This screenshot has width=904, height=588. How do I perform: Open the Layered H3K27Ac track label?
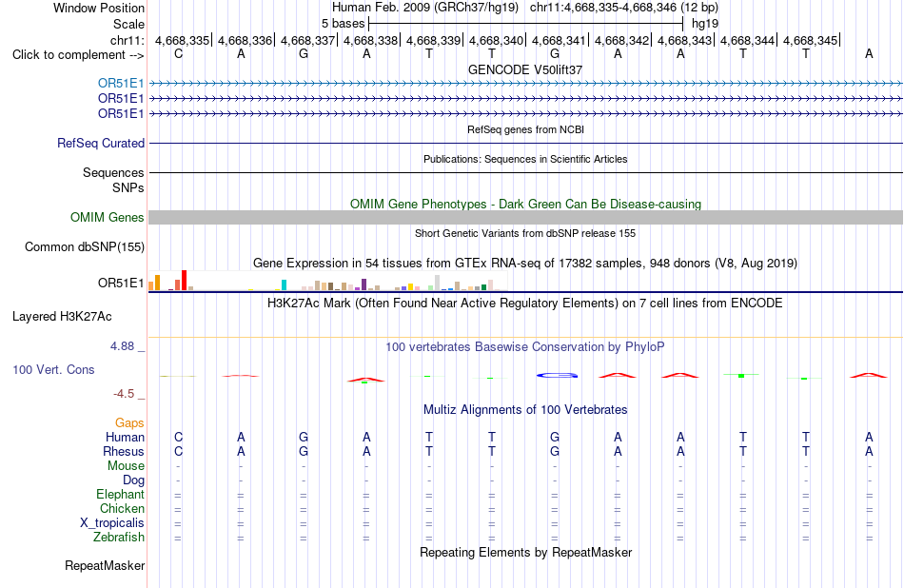tap(62, 317)
